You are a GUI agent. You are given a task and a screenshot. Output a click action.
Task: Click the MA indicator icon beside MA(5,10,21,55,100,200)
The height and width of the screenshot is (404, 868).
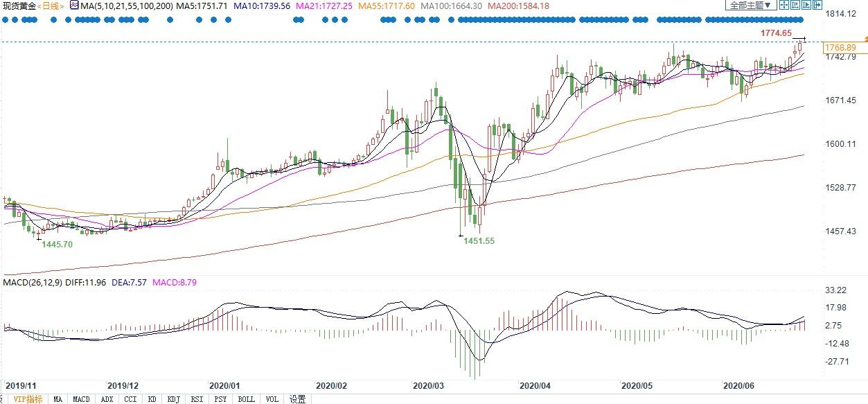tap(73, 6)
